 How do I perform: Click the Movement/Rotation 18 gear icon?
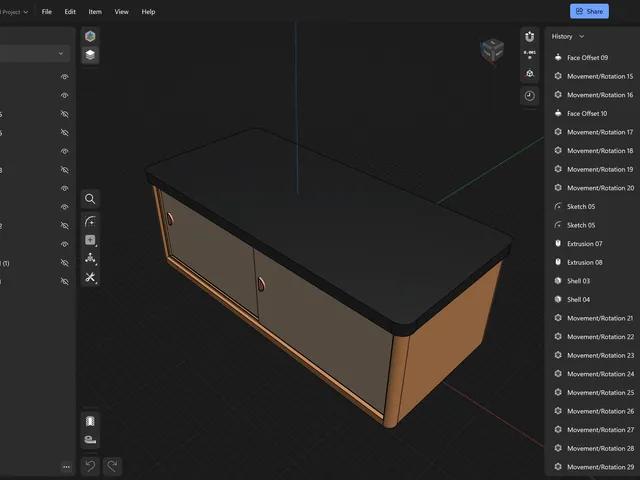pyautogui.click(x=558, y=150)
